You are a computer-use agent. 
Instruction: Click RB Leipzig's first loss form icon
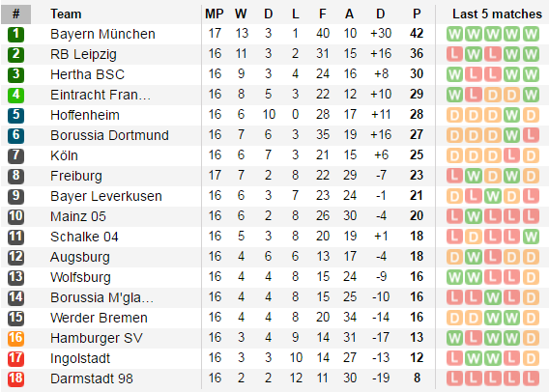tap(454, 54)
